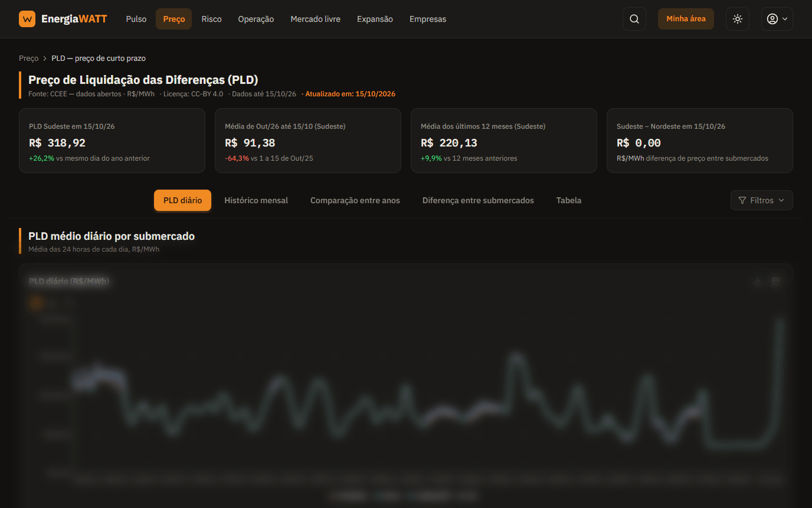Image resolution: width=812 pixels, height=508 pixels.
Task: Click the value 'R$ 220,13'
Action: click(x=449, y=143)
